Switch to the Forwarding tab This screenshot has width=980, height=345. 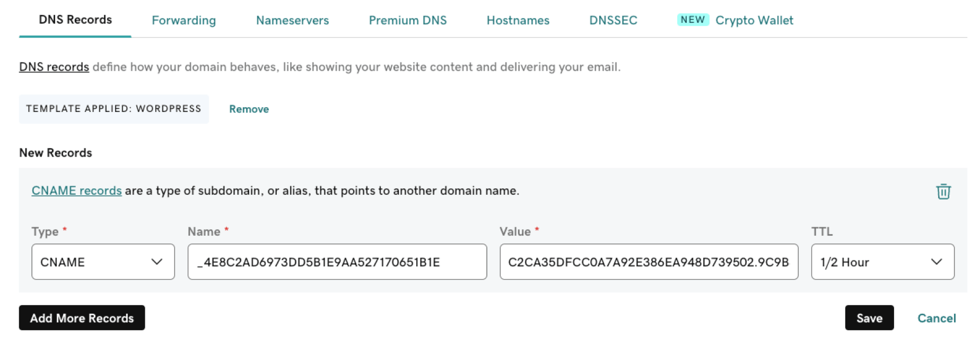(x=183, y=20)
